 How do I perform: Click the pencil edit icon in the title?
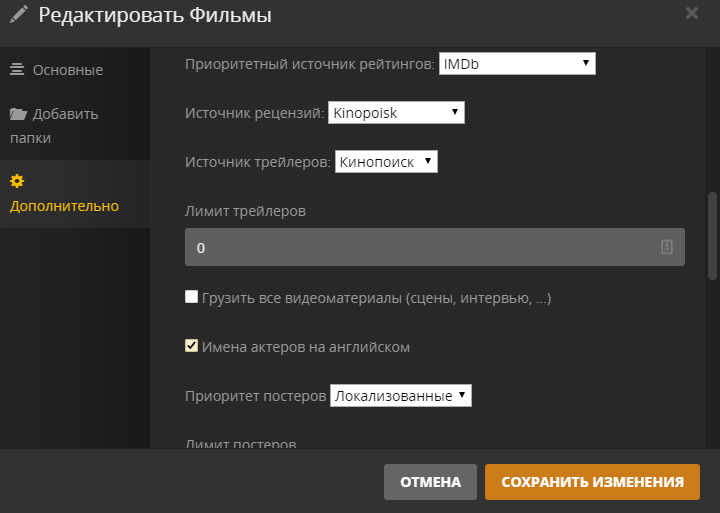19,15
